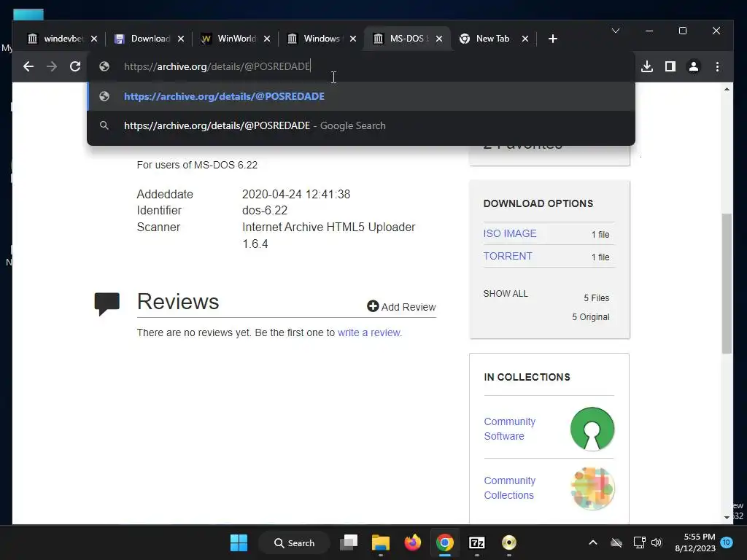Select the Google Search suggestion
This screenshot has height=560, width=747.
pos(361,125)
